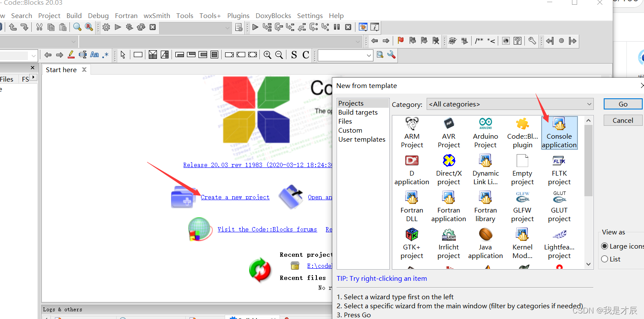Click the Find magnifier icon
This screenshot has width=644, height=319.
click(77, 27)
